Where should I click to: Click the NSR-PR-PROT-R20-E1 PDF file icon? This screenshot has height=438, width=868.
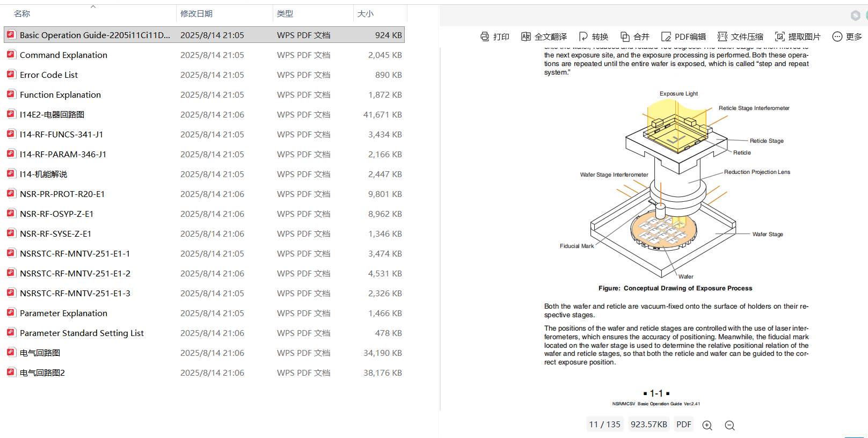pos(11,193)
